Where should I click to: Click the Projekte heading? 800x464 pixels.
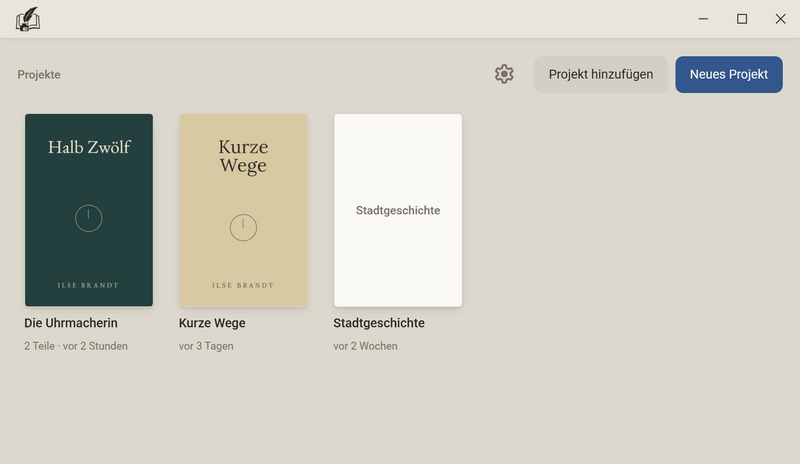click(39, 75)
